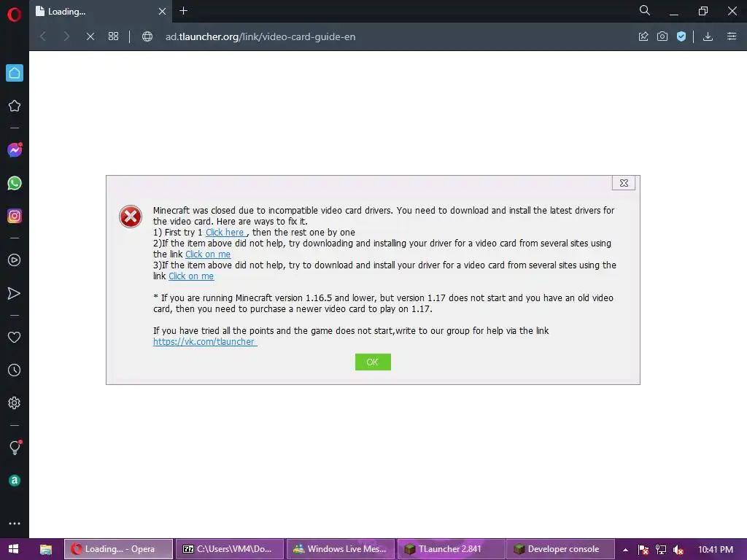The height and width of the screenshot is (560, 747).
Task: Click the muted volume tray icon
Action: [678, 550]
